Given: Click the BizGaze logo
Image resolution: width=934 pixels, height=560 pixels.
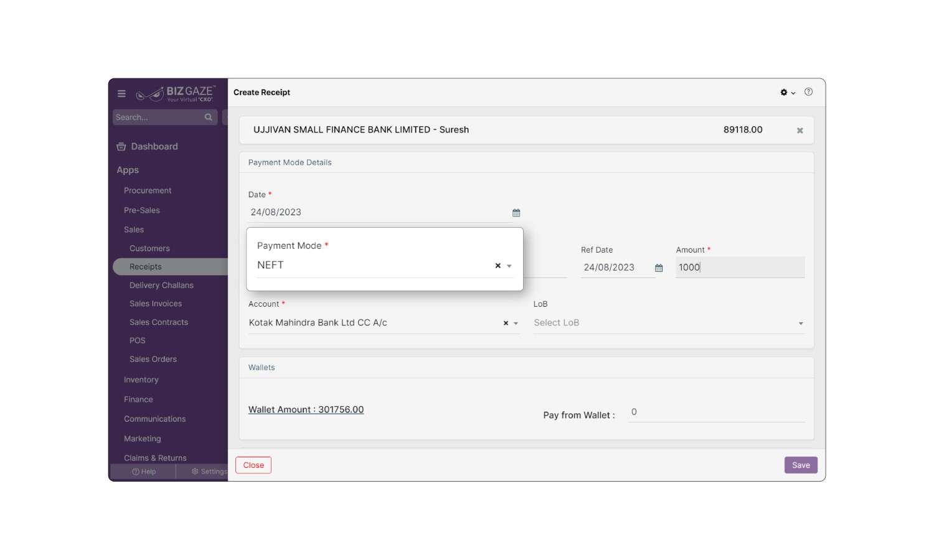Looking at the screenshot, I should 176,94.
